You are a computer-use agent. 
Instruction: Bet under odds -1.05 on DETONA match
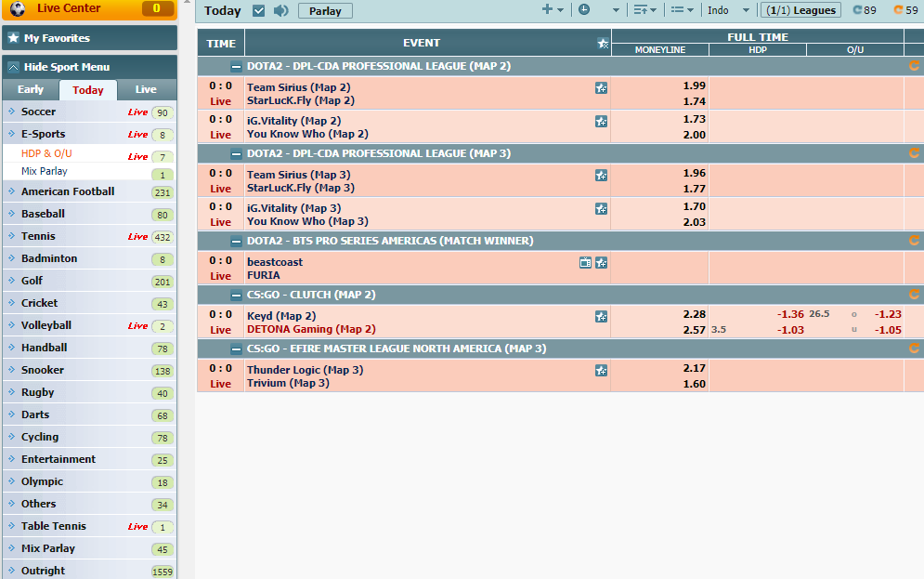click(888, 330)
